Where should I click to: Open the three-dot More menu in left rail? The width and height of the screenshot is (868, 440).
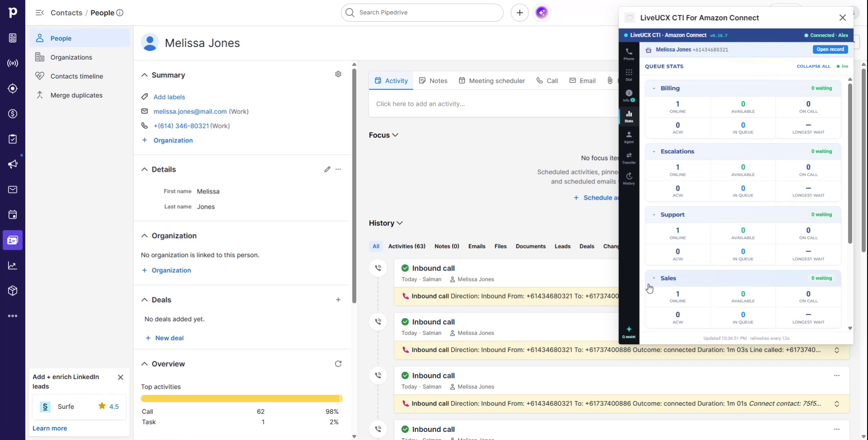13,316
